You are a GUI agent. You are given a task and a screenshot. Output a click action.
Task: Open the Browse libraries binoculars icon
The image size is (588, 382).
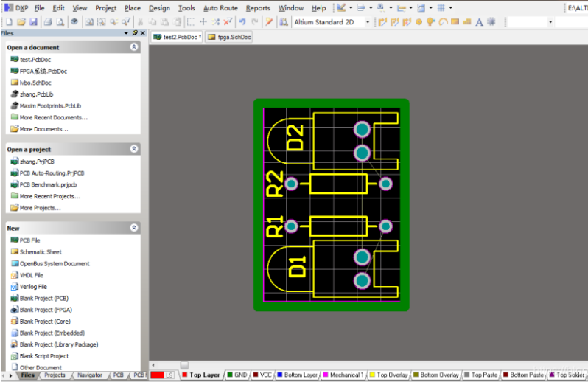point(284,22)
